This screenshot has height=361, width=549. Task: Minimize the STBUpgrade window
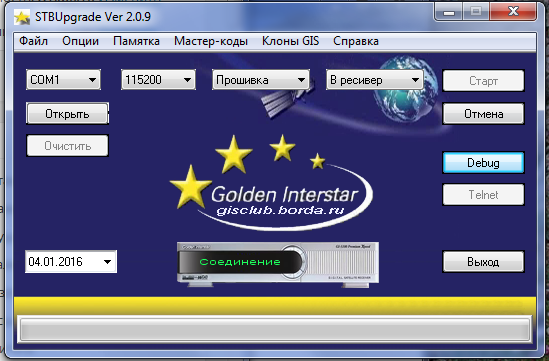(449, 12)
